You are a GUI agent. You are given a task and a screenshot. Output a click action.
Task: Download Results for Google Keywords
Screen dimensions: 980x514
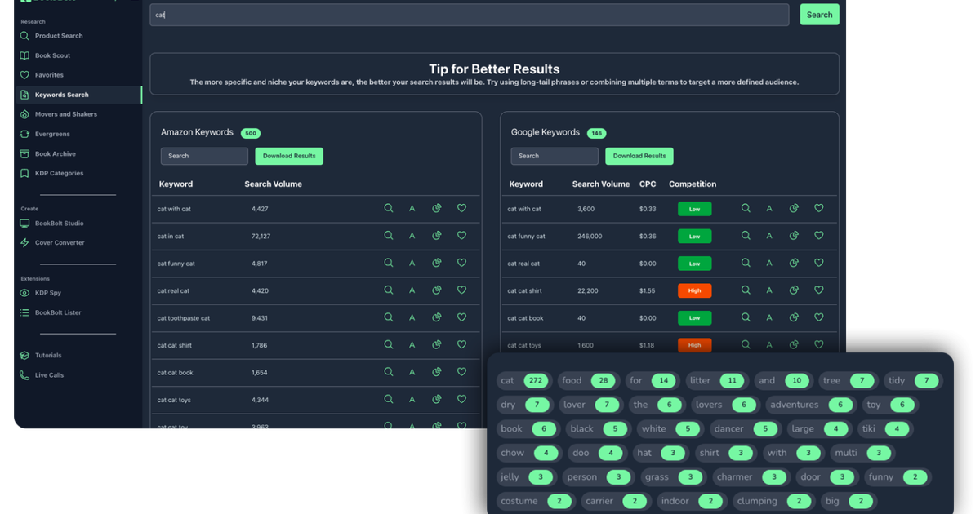[639, 156]
